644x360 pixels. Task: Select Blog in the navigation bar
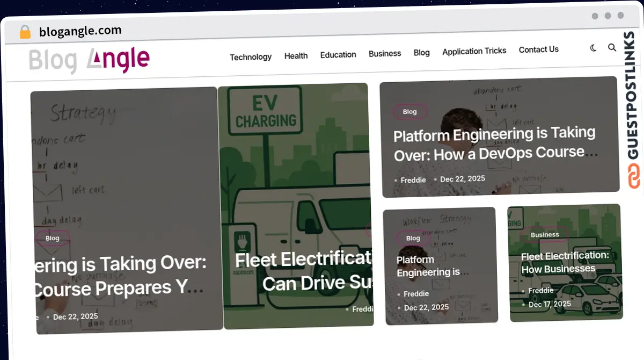coord(421,53)
